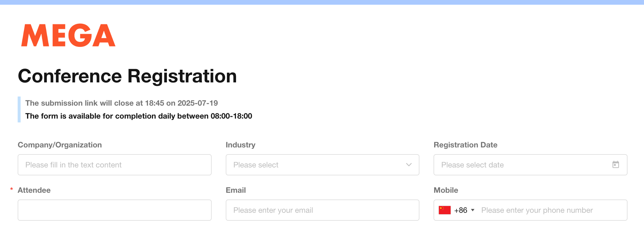Viewport: 644px width, 226px height.
Task: Click the Conference Registration heading
Action: [127, 76]
